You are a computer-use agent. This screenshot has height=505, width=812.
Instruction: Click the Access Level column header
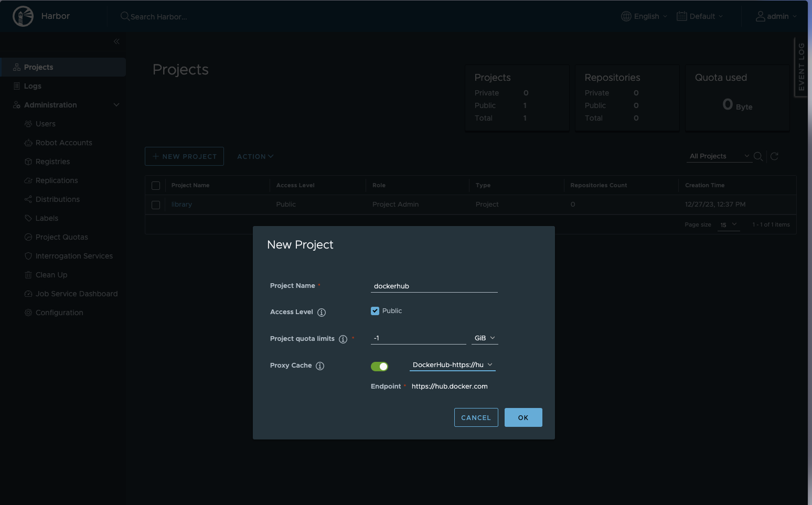[295, 185]
